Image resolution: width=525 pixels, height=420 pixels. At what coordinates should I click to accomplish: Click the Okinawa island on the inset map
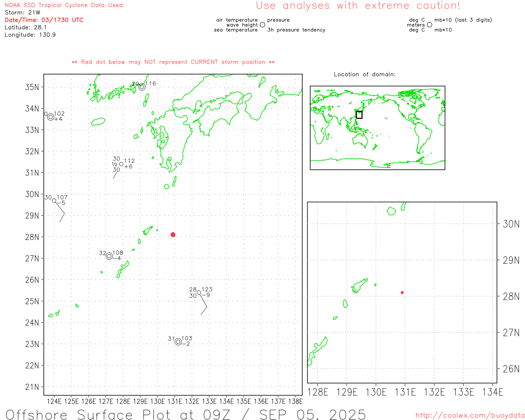tap(317, 351)
